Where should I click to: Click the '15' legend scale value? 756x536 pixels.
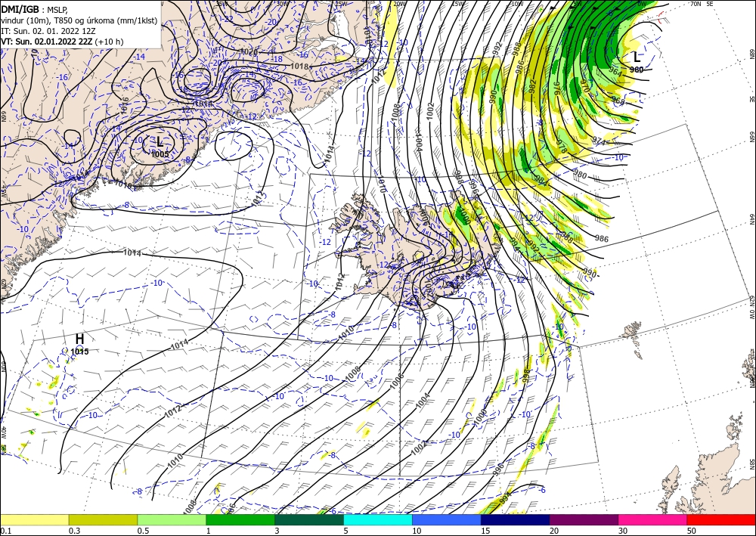pos(485,531)
